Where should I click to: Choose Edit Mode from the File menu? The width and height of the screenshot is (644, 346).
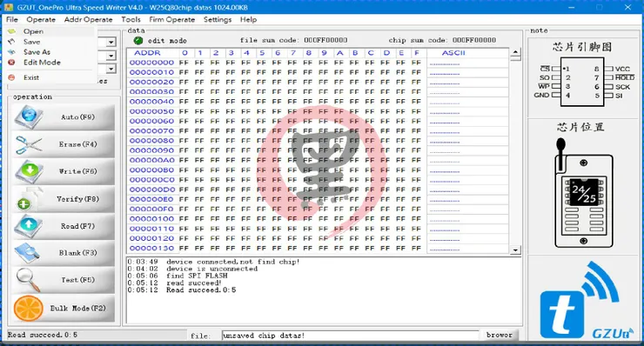[x=42, y=63]
